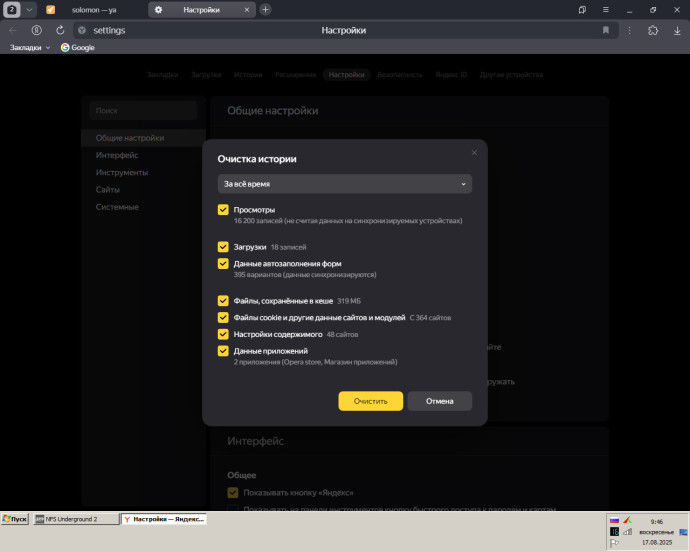Open the downloads arrow icon

(x=677, y=30)
